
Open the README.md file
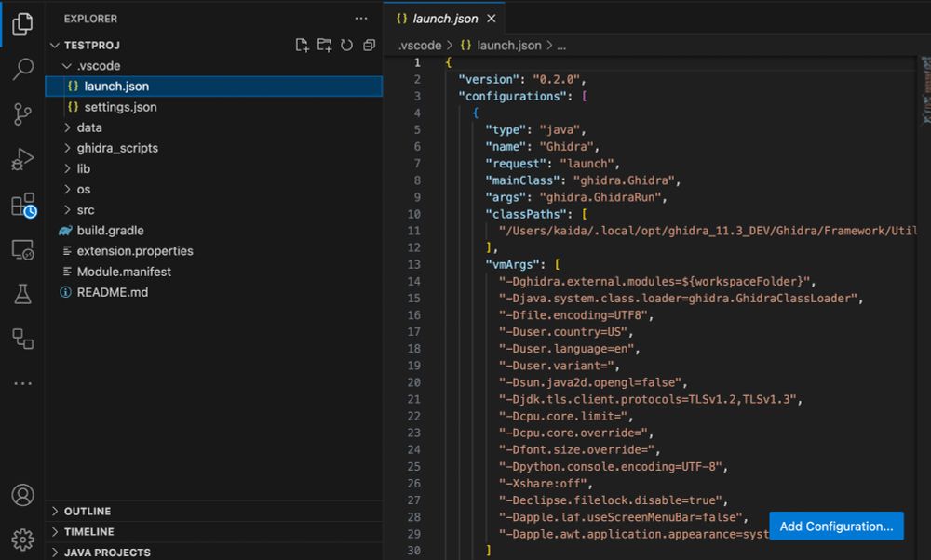click(x=214, y=292)
